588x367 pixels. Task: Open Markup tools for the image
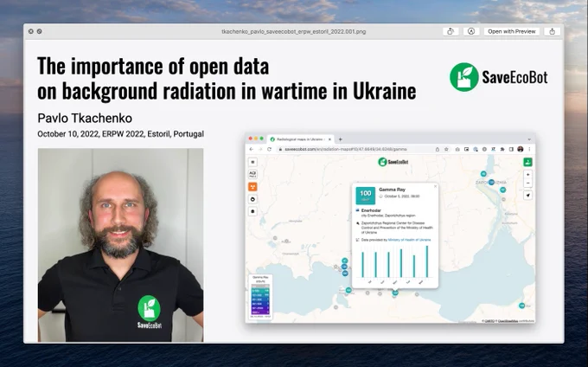click(471, 31)
